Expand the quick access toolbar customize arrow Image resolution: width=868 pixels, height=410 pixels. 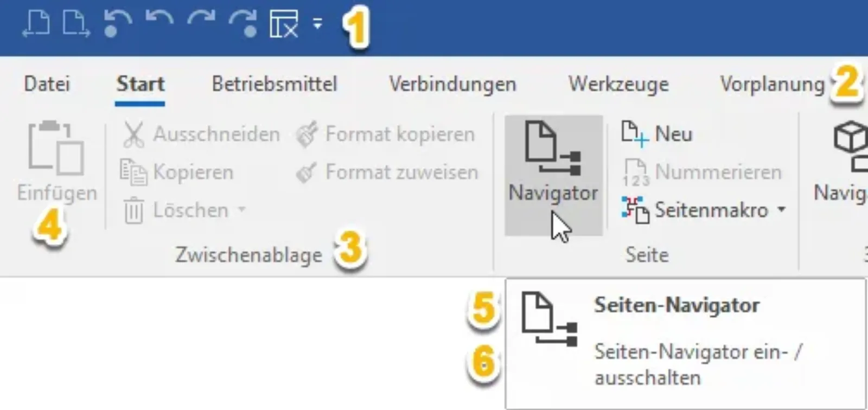click(317, 24)
